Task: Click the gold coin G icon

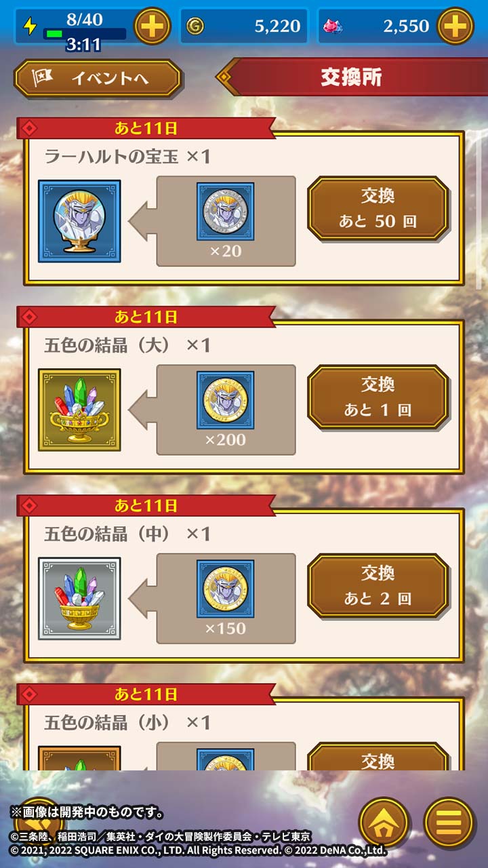Action: [x=195, y=26]
